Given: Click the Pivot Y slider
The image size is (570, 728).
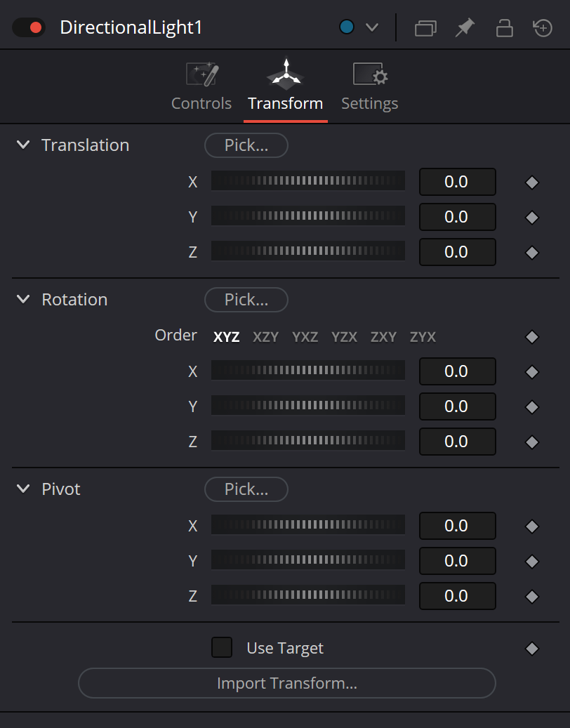Looking at the screenshot, I should click(x=308, y=560).
